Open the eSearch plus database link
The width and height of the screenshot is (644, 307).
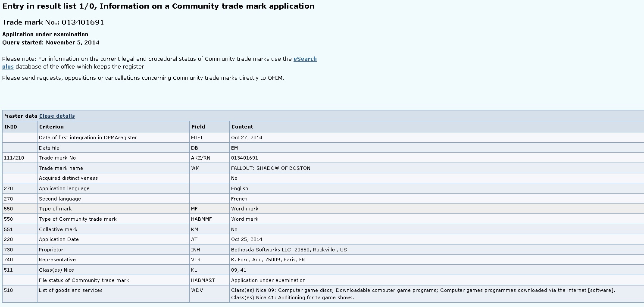(305, 59)
